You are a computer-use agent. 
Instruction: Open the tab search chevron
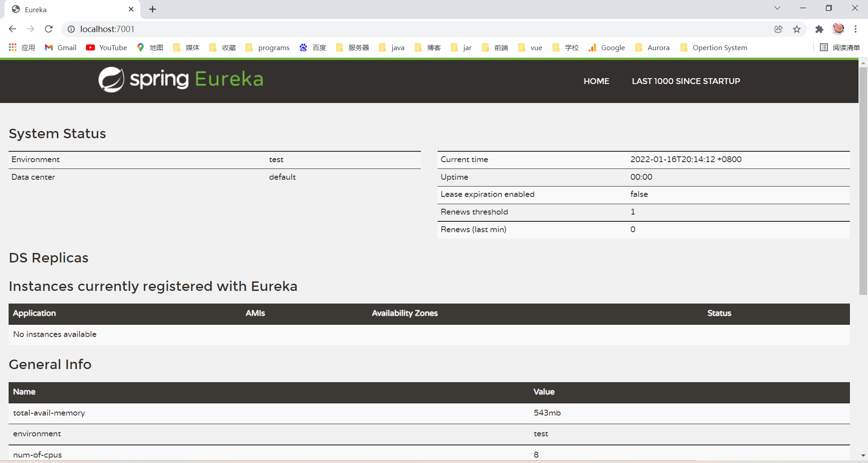(778, 8)
